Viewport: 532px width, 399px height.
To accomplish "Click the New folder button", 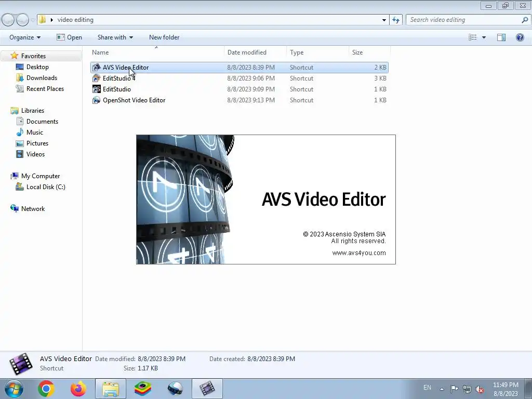I will point(164,37).
